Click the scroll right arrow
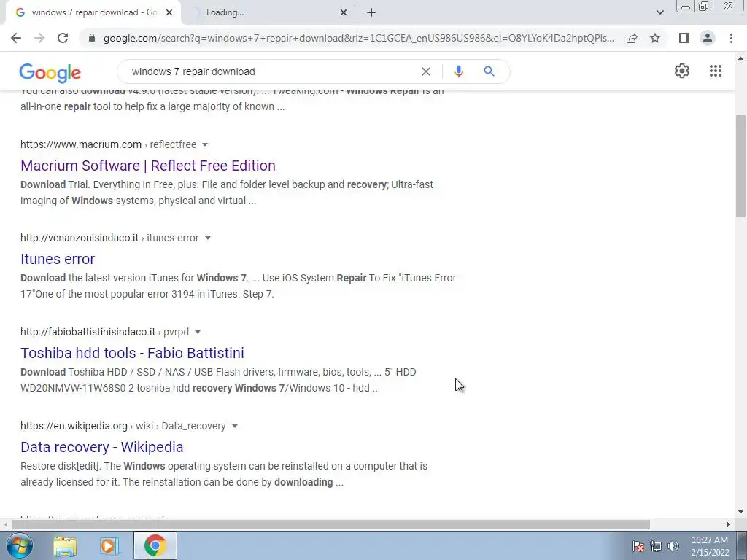Viewport: 747px width, 560px height. click(x=729, y=524)
